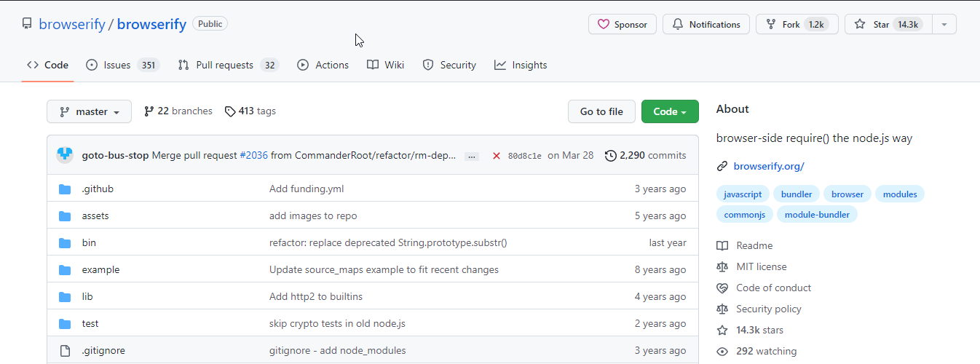Select the javascript topic tag

743,194
